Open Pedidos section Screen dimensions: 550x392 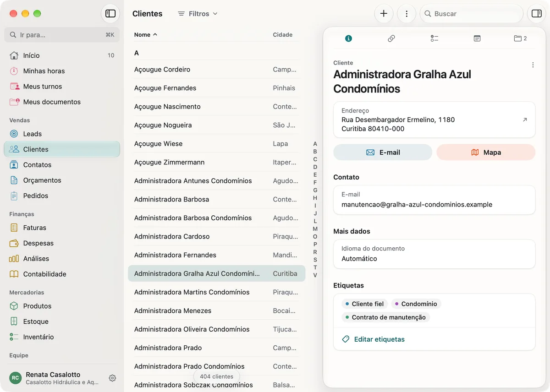(x=62, y=196)
